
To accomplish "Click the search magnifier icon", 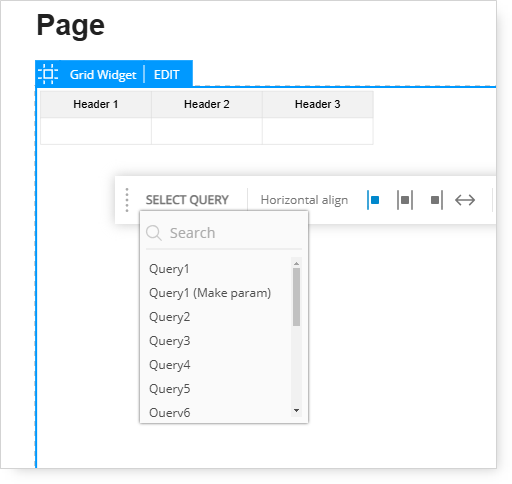I will [x=154, y=233].
